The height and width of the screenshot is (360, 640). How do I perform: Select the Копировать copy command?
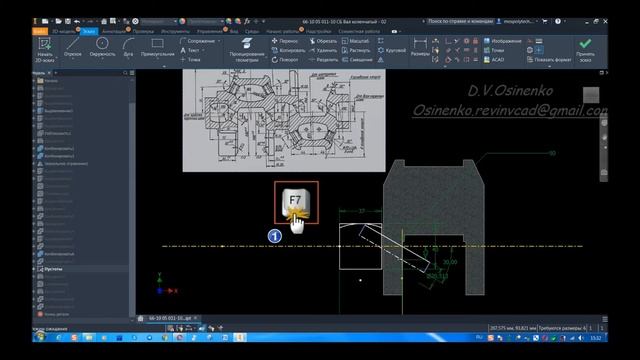(288, 50)
